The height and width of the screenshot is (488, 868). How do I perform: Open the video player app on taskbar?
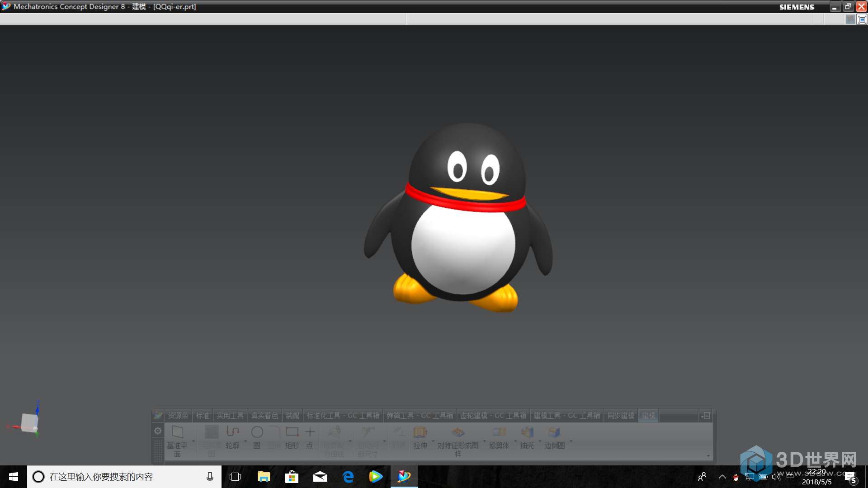pyautogui.click(x=376, y=477)
